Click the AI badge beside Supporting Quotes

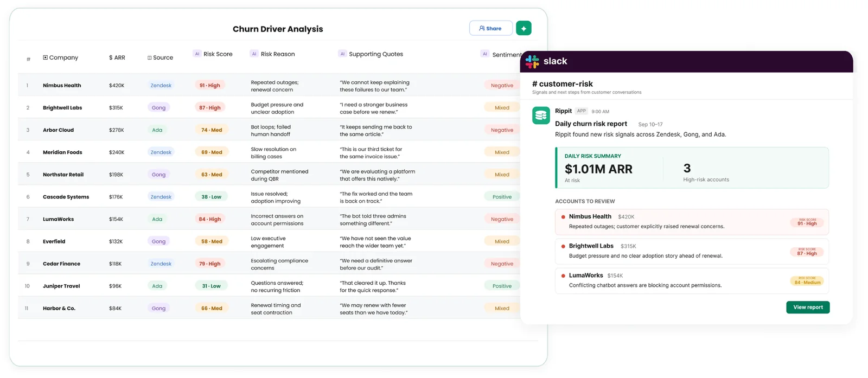[x=342, y=54]
